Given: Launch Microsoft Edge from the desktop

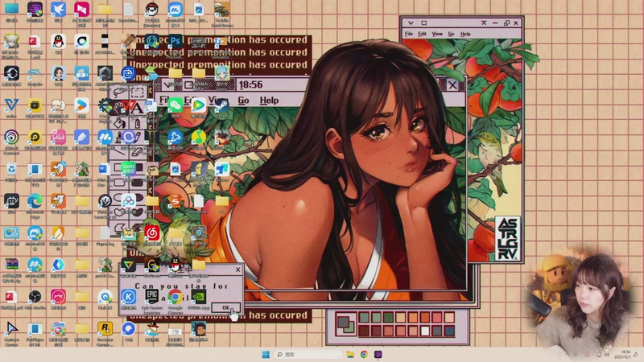Looking at the screenshot, I should (35, 202).
